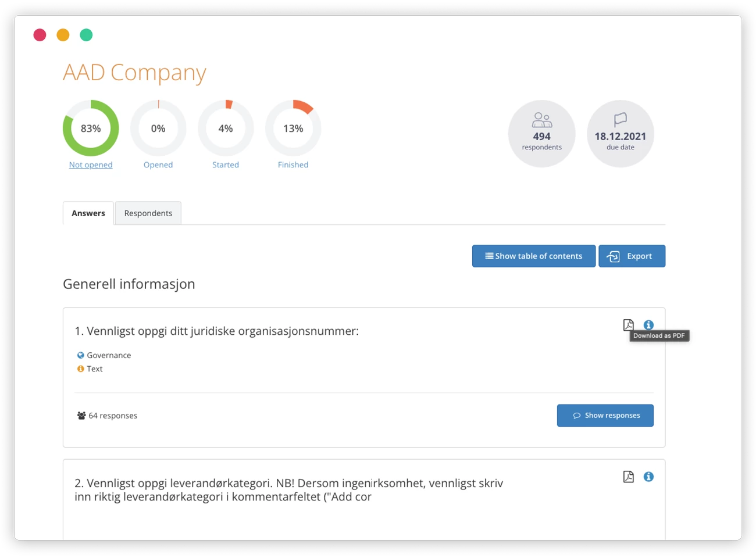Click question 1 organisasjonsnummer title
The width and height of the screenshot is (756, 558).
pos(217,331)
